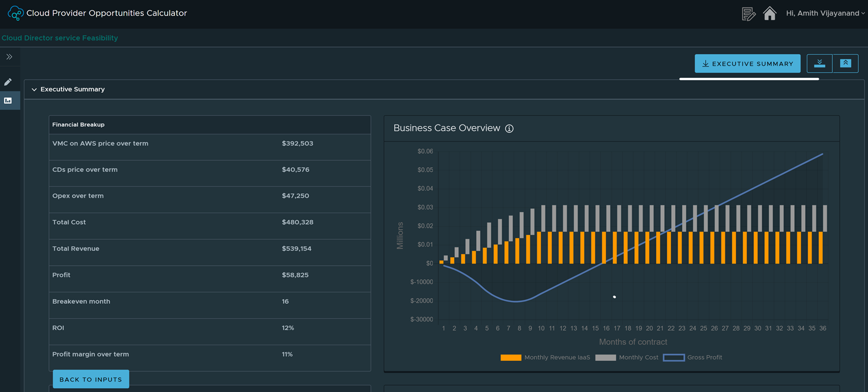Go to home via house icon
The width and height of the screenshot is (868, 392).
click(x=769, y=13)
